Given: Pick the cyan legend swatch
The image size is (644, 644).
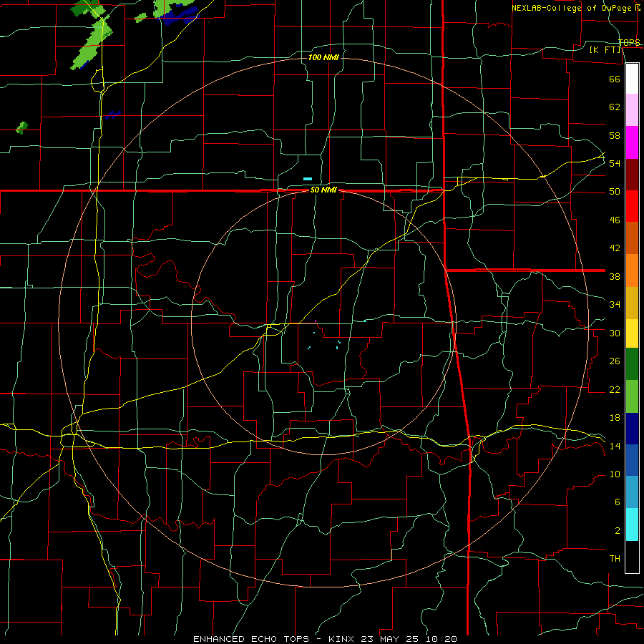Looking at the screenshot, I should 632,525.
